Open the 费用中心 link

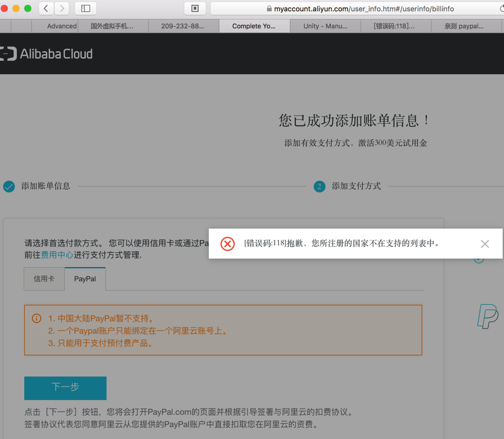pyautogui.click(x=57, y=255)
